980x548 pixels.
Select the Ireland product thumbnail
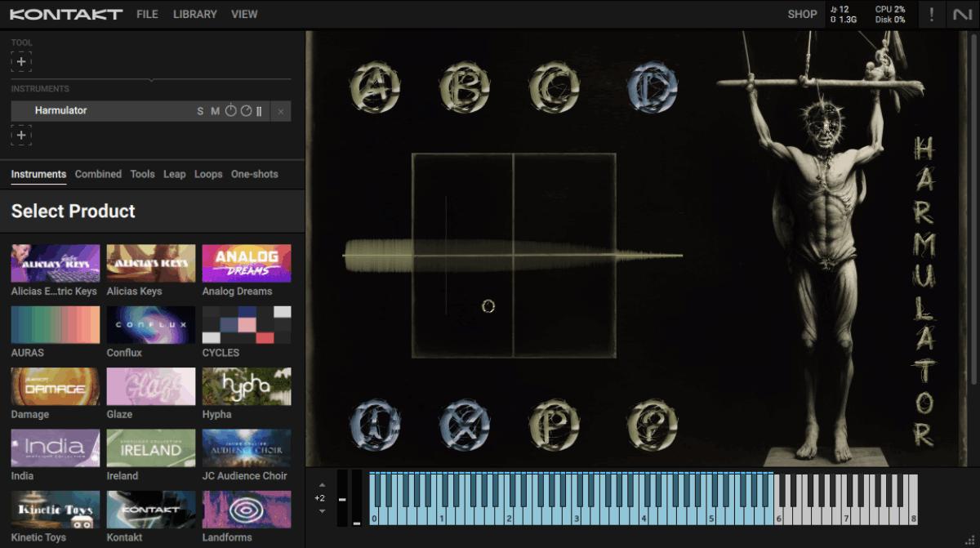click(151, 448)
